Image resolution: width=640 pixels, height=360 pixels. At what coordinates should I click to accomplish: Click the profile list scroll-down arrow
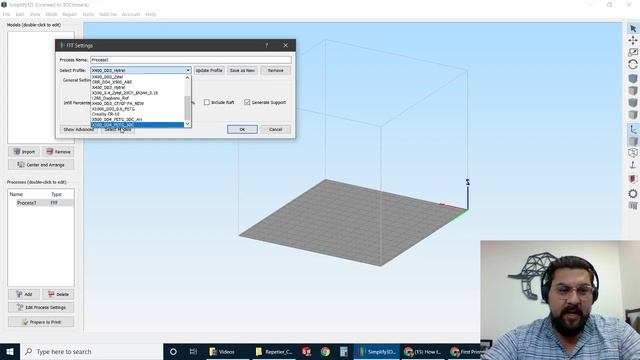click(188, 124)
